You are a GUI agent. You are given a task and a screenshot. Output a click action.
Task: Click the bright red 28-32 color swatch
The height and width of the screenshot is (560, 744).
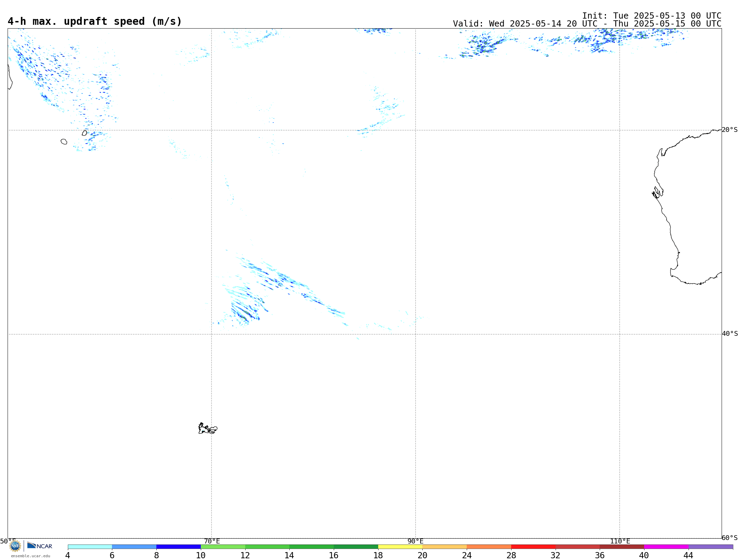point(533,547)
